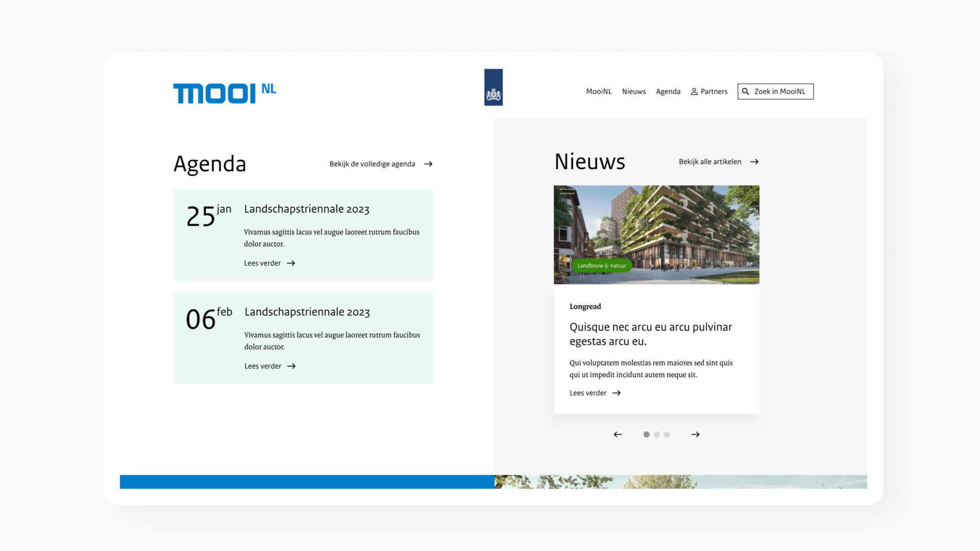The width and height of the screenshot is (980, 551).
Task: Click the Landbouw & natuur green tag
Action: (x=601, y=266)
